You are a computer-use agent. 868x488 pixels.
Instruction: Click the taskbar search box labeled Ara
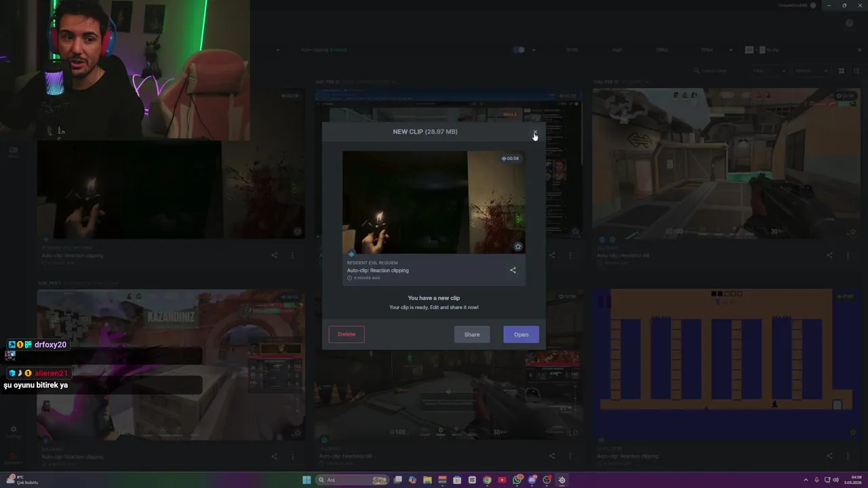pyautogui.click(x=353, y=480)
